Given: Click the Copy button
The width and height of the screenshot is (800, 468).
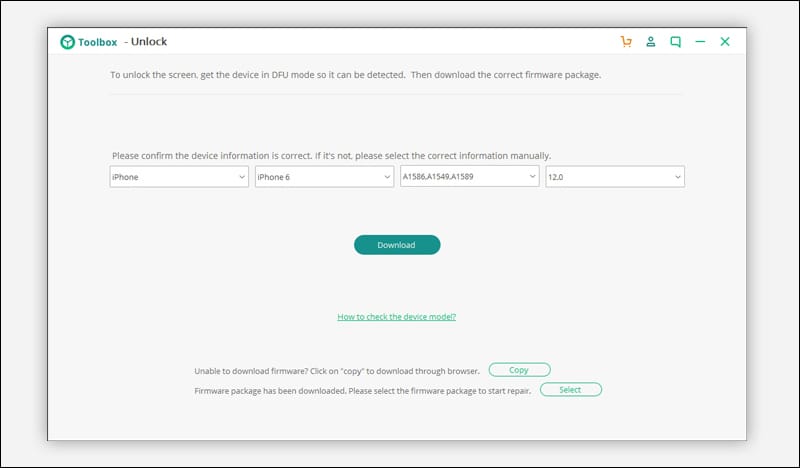Looking at the screenshot, I should (519, 370).
